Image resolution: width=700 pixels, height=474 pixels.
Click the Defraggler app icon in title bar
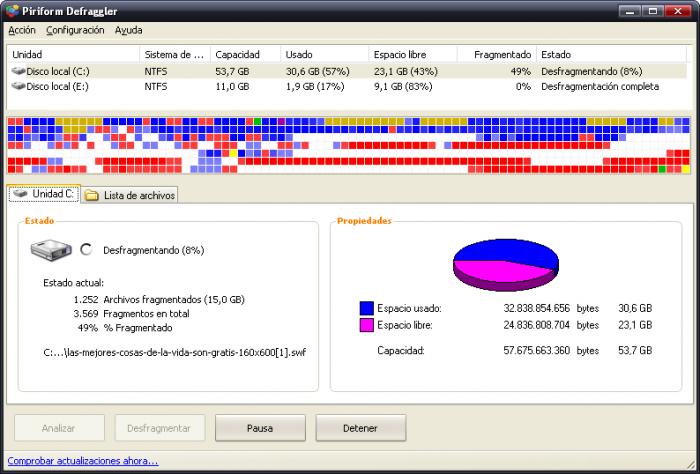(x=12, y=11)
